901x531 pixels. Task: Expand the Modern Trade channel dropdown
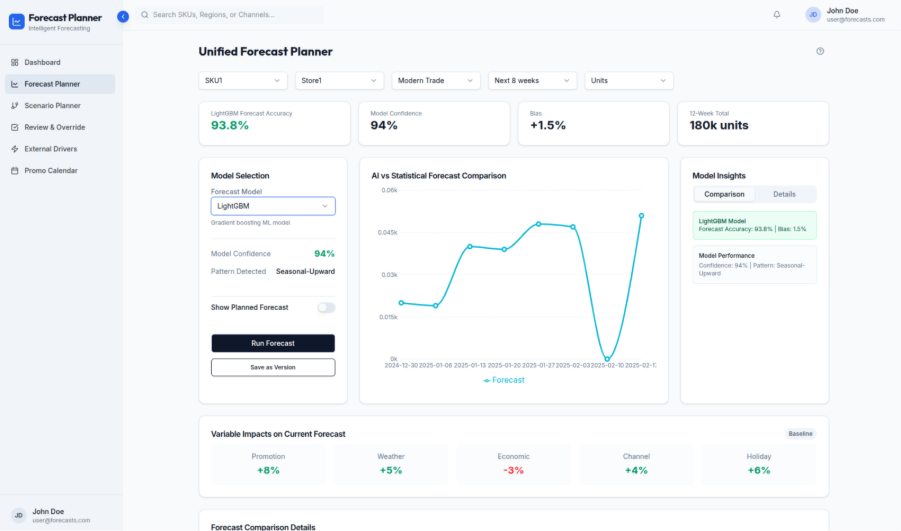(x=434, y=80)
